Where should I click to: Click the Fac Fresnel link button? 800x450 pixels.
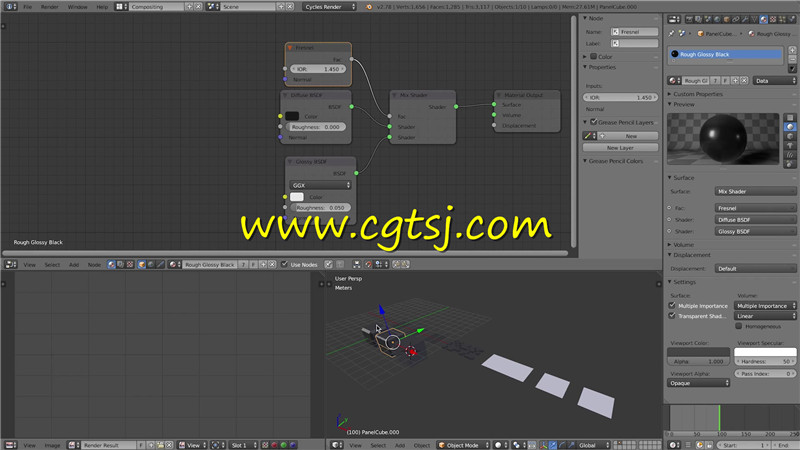(755, 208)
